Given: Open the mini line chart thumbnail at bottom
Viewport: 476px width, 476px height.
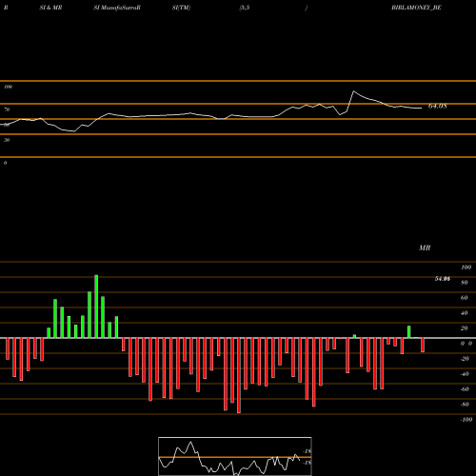Looking at the screenshot, I should pos(235,456).
